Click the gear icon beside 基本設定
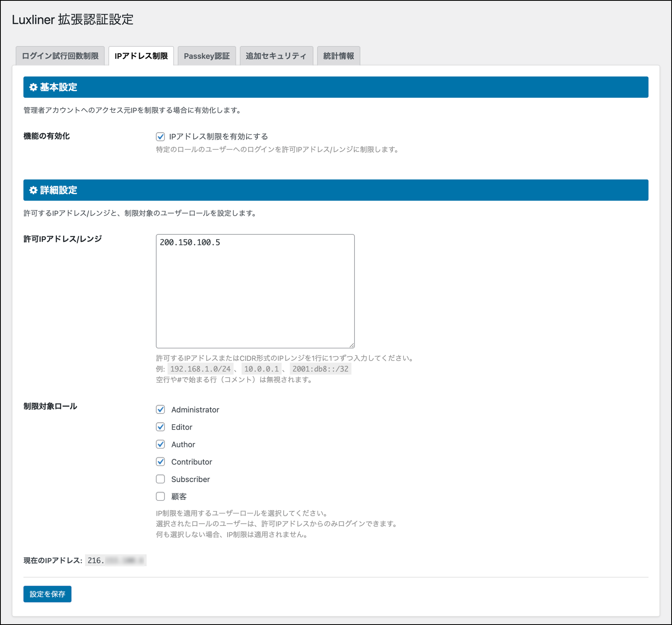This screenshot has width=672, height=625. pyautogui.click(x=34, y=87)
